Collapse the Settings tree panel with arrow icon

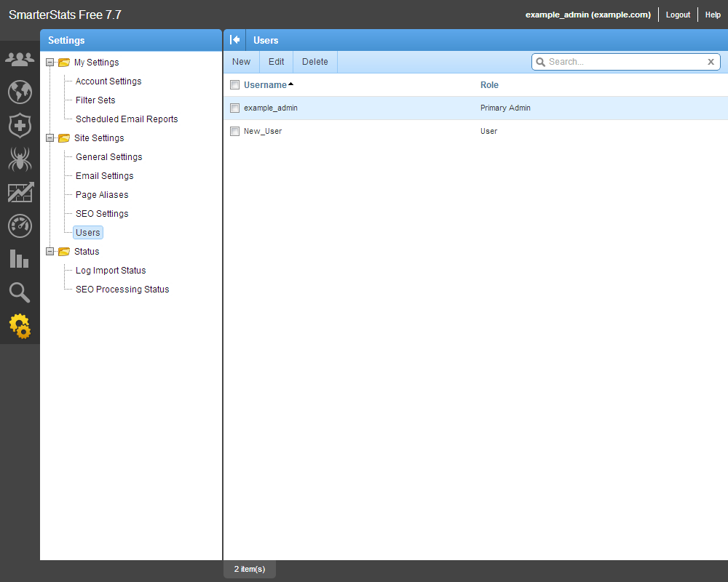235,40
